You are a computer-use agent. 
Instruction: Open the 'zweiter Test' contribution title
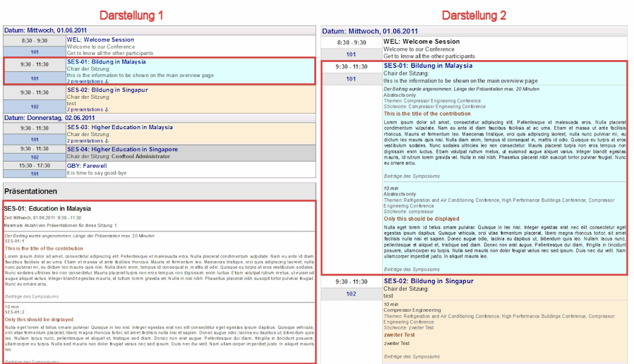click(399, 335)
